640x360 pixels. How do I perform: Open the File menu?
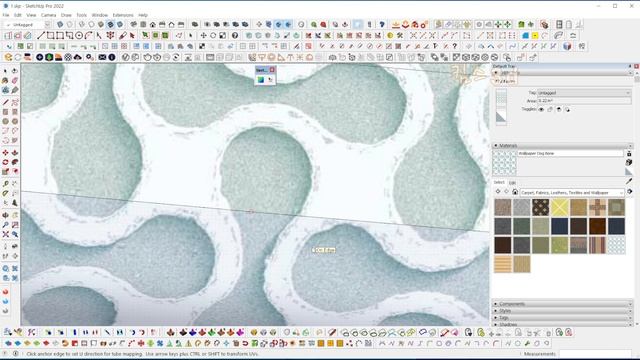[x=6, y=15]
